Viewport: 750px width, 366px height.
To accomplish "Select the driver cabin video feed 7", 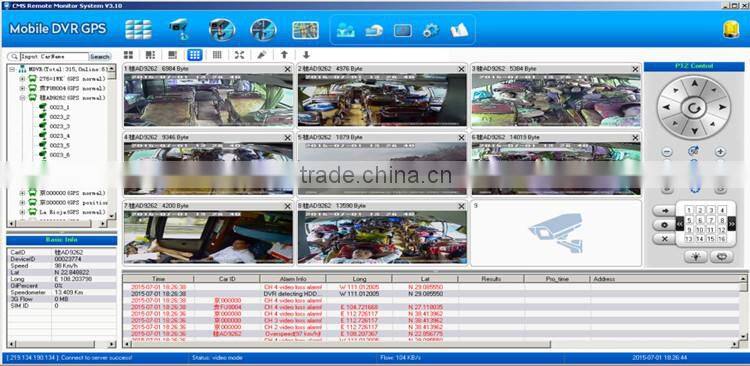I will 208,237.
